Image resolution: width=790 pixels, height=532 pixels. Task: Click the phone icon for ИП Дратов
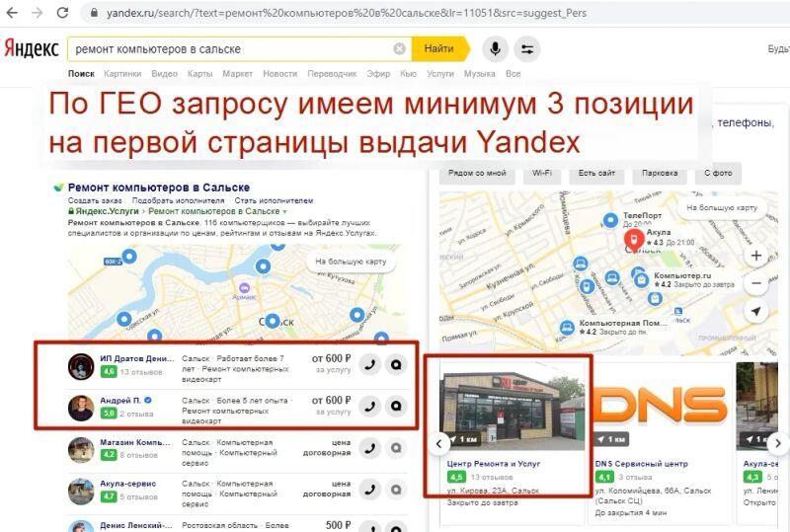coord(369,364)
